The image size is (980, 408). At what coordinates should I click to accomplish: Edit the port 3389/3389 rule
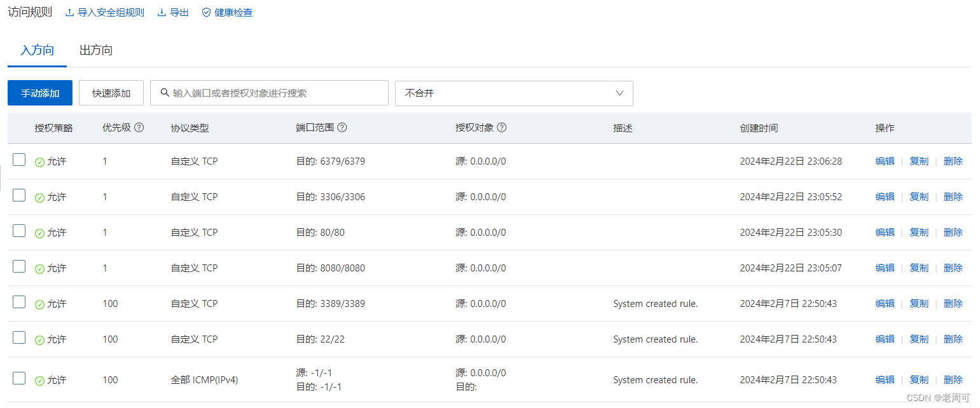click(x=885, y=304)
